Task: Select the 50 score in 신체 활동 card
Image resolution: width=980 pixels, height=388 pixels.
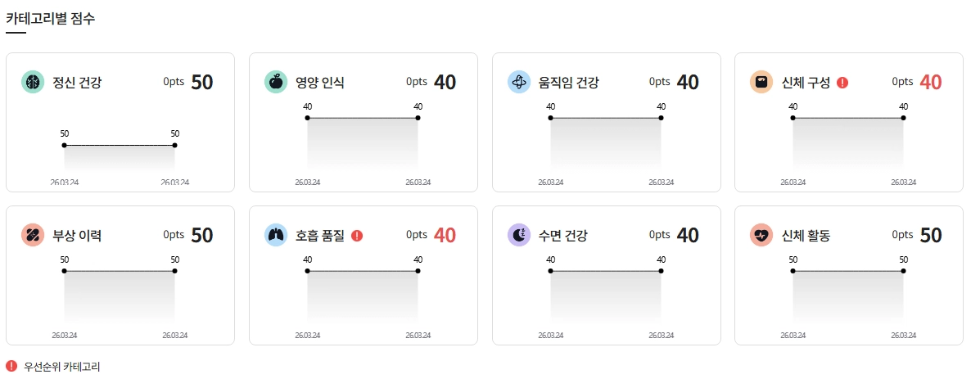Action: pyautogui.click(x=931, y=235)
